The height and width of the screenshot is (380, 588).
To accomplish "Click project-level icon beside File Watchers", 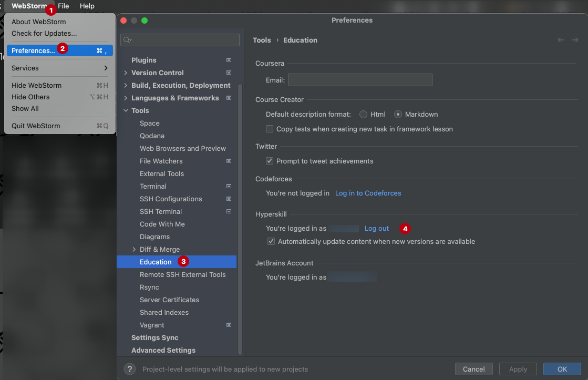I will pos(229,161).
